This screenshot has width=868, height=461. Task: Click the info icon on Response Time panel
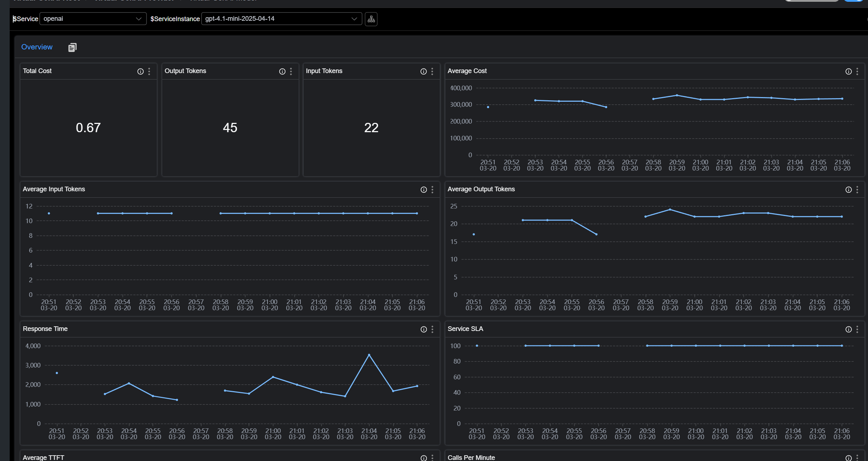(424, 329)
